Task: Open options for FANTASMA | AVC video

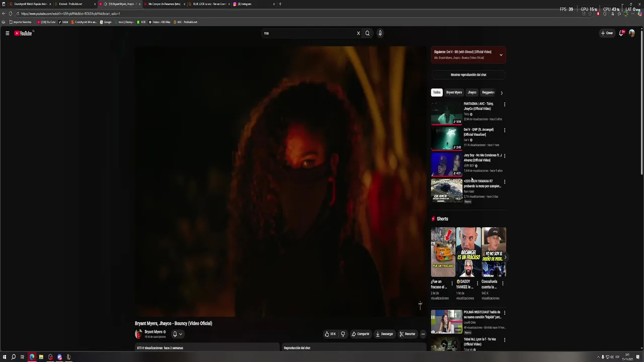Action: (505, 105)
